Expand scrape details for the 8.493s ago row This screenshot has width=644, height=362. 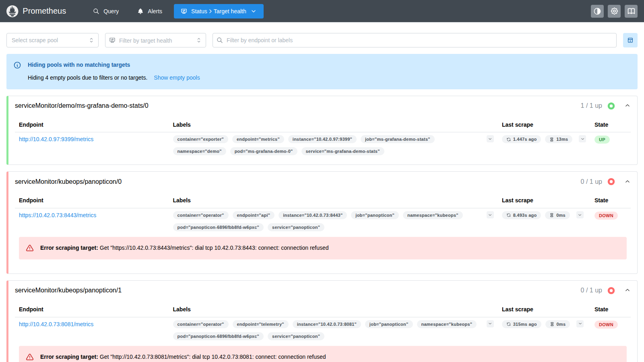(x=580, y=215)
